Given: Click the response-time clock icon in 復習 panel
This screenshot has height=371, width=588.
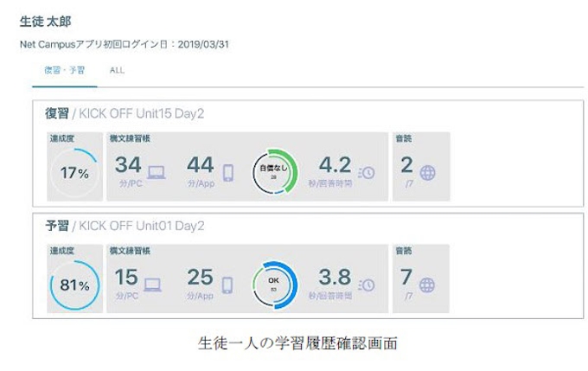Looking at the screenshot, I should click(x=367, y=172).
